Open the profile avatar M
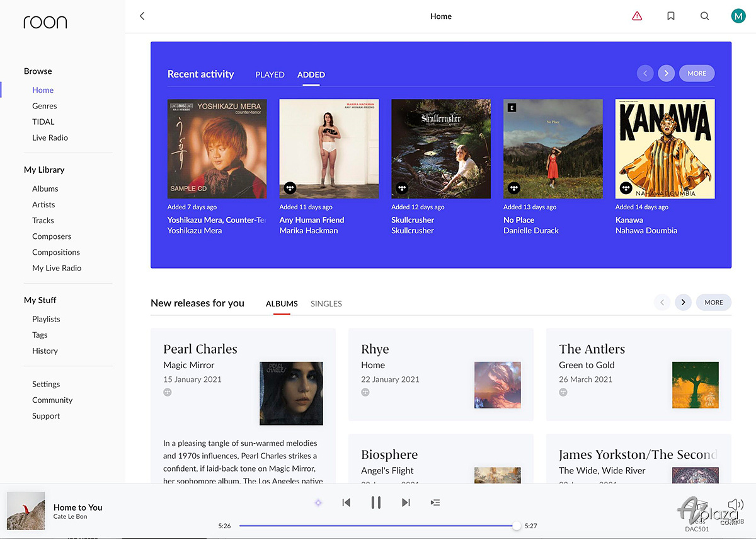756x539 pixels. point(738,16)
